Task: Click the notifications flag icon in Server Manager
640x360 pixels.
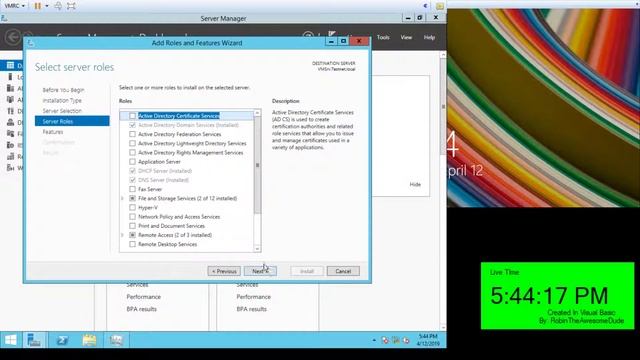Action: 331,34
